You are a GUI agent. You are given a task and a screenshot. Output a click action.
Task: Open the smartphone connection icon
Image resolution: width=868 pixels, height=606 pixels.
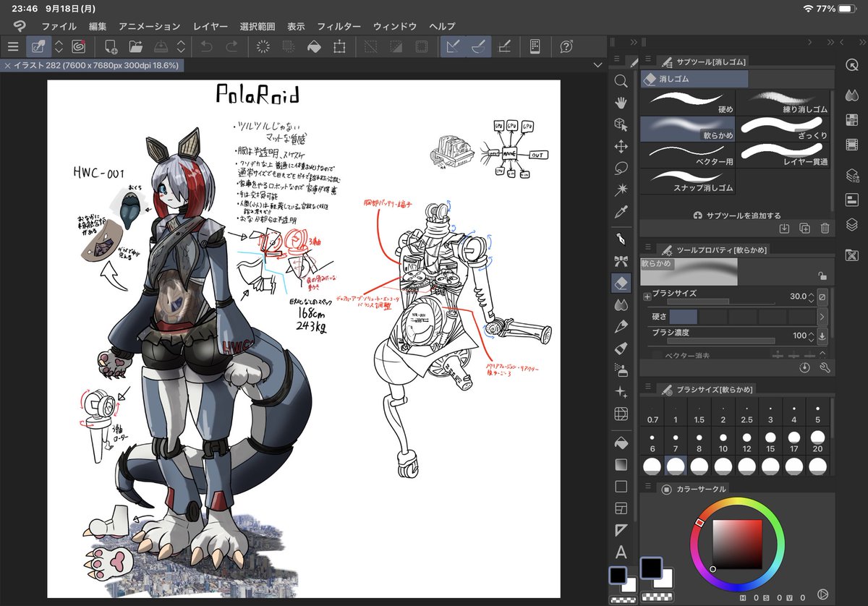click(535, 46)
